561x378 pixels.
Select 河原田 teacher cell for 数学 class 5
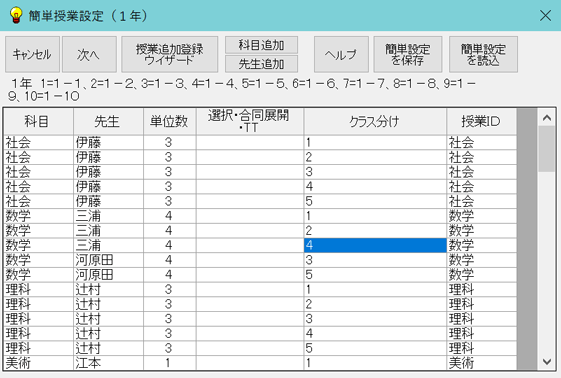108,275
